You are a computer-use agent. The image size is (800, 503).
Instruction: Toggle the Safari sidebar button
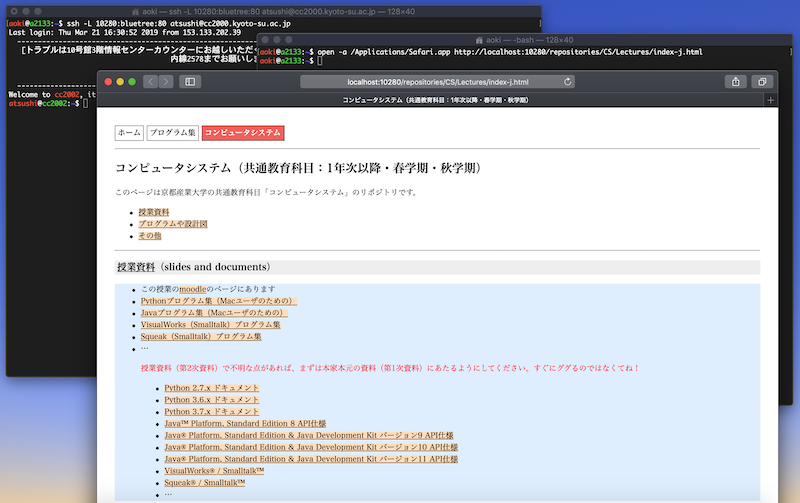click(x=190, y=82)
